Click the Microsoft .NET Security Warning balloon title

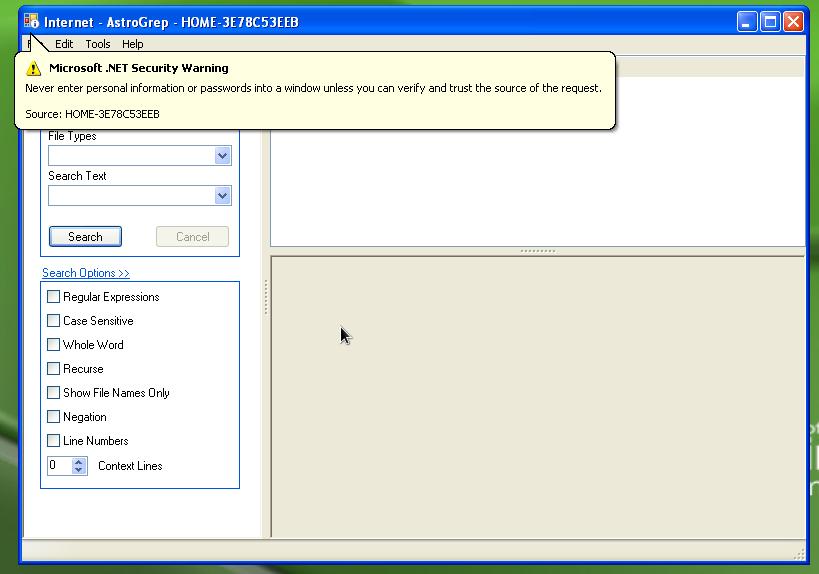coord(138,68)
